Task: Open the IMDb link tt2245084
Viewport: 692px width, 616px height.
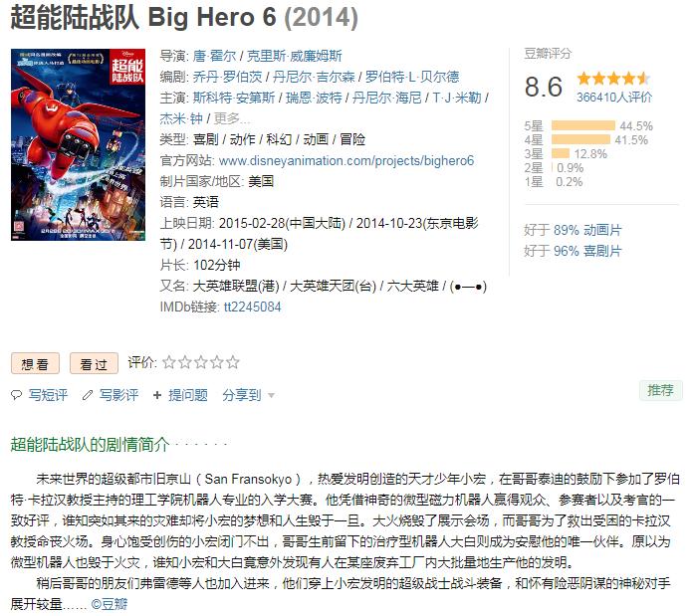Action: 252,307
